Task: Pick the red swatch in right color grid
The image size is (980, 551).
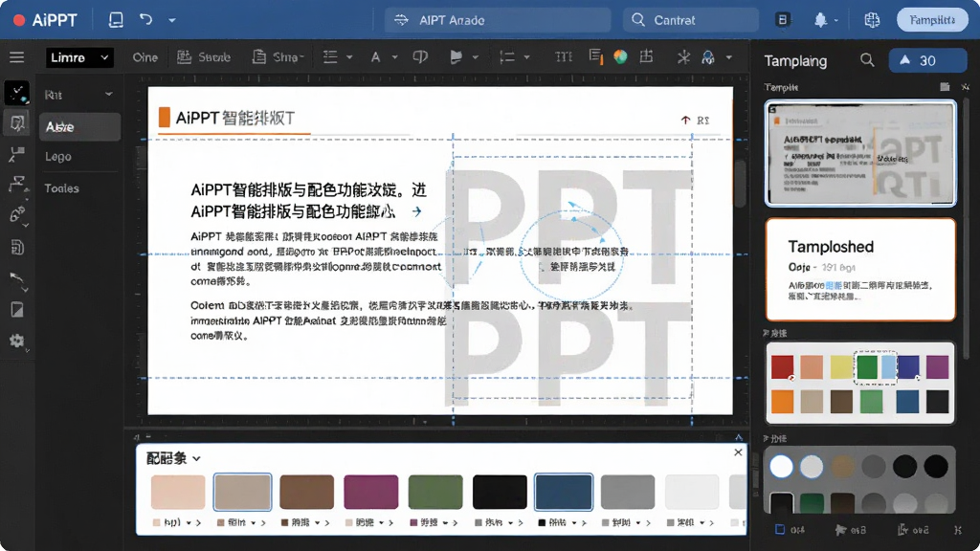Action: [782, 367]
